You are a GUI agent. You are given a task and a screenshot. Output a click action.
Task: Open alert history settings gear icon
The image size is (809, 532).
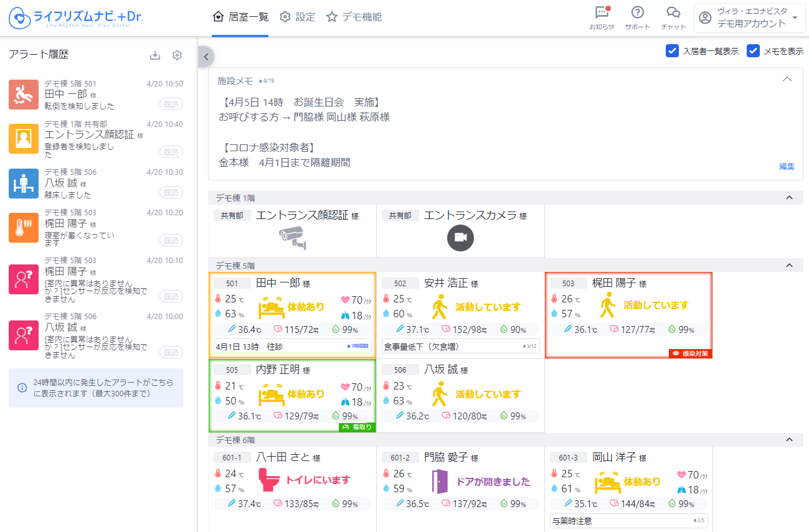[x=177, y=55]
